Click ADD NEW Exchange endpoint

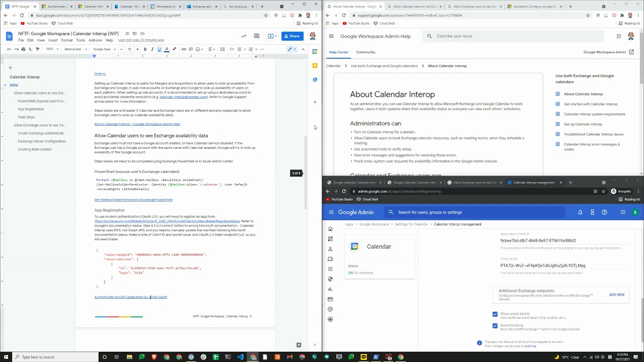[616, 295]
